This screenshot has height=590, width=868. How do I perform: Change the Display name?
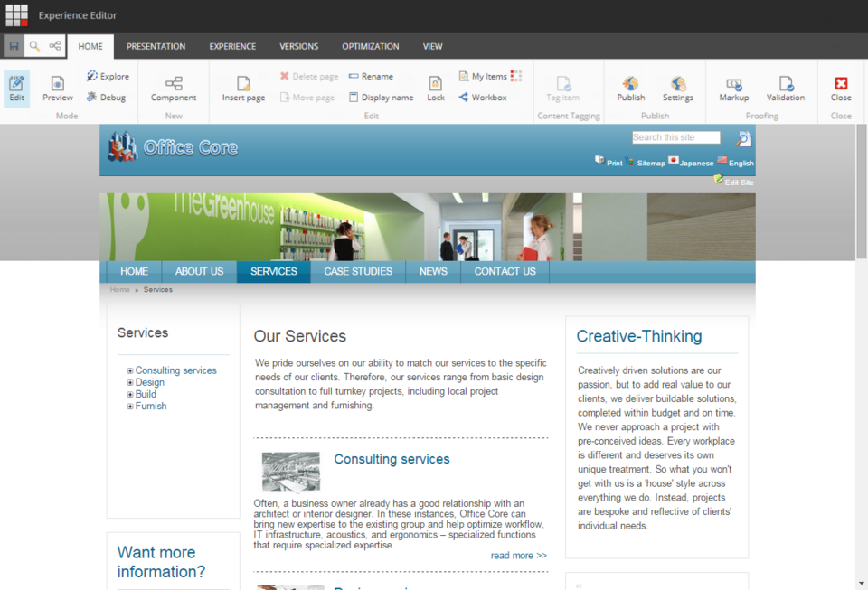pos(382,98)
